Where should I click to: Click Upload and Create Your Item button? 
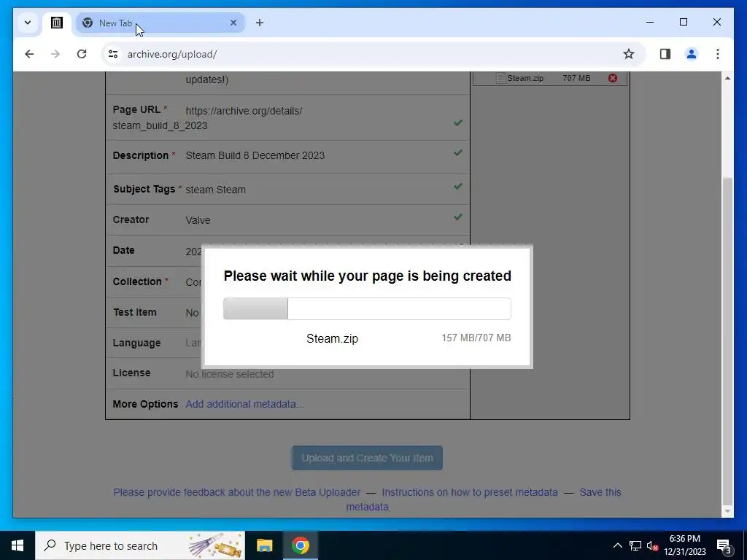[367, 458]
